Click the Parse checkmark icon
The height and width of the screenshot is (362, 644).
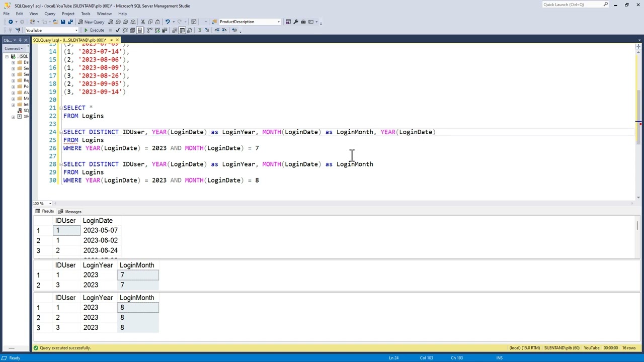tap(117, 30)
